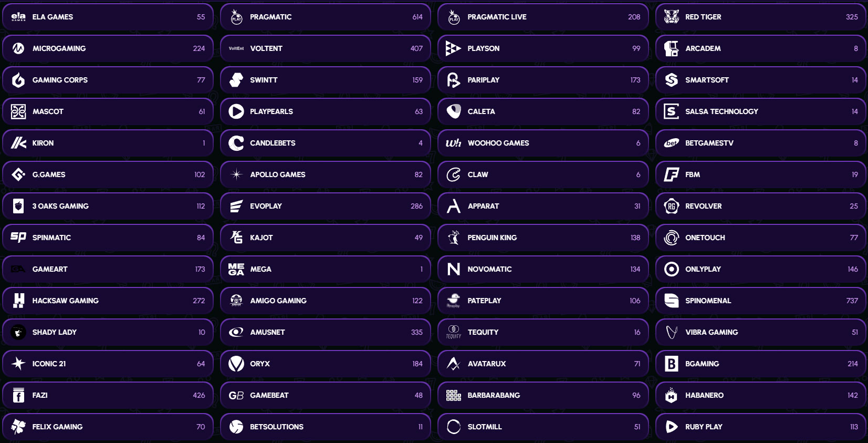Image resolution: width=868 pixels, height=443 pixels.
Task: Click the Habanero logo icon
Action: (x=671, y=395)
